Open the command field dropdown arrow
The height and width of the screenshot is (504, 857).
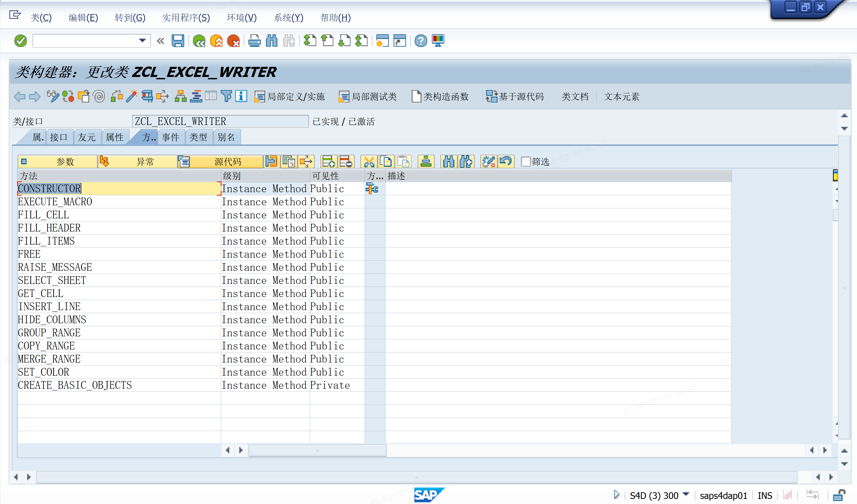(x=142, y=41)
